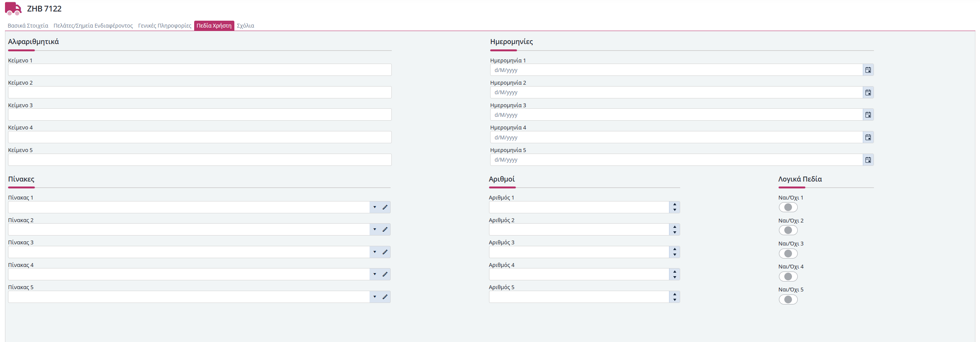
Task: Toggle the Ναι/Όχι 4 switch
Action: (x=788, y=277)
